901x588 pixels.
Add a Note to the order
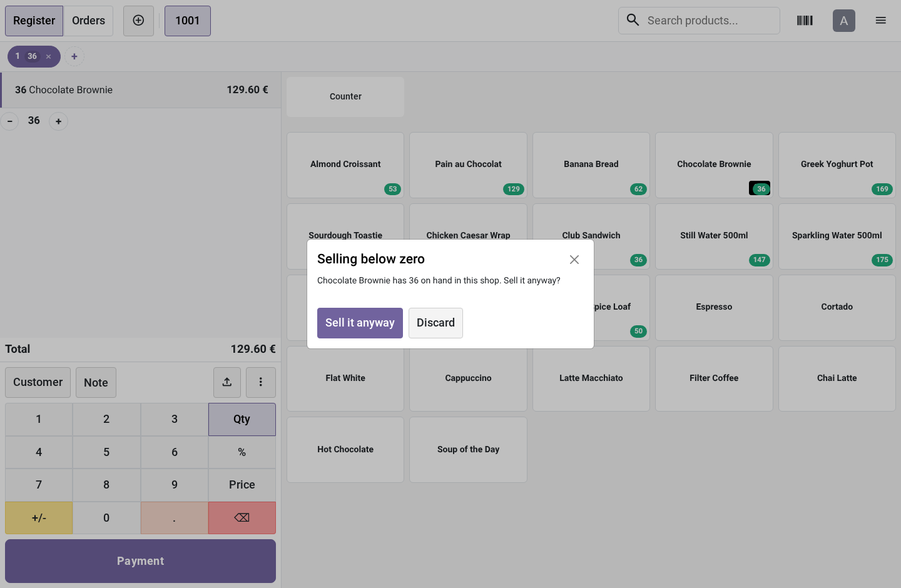96,382
